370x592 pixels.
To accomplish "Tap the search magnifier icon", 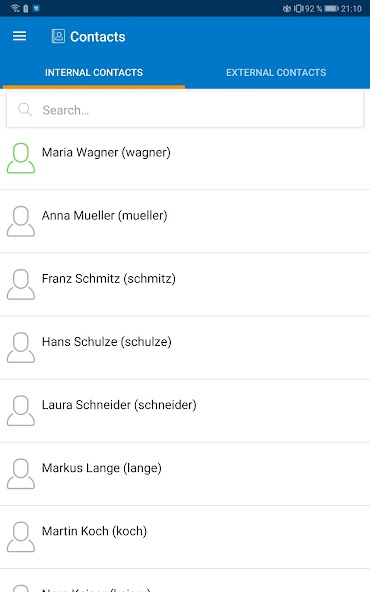I will [x=25, y=109].
